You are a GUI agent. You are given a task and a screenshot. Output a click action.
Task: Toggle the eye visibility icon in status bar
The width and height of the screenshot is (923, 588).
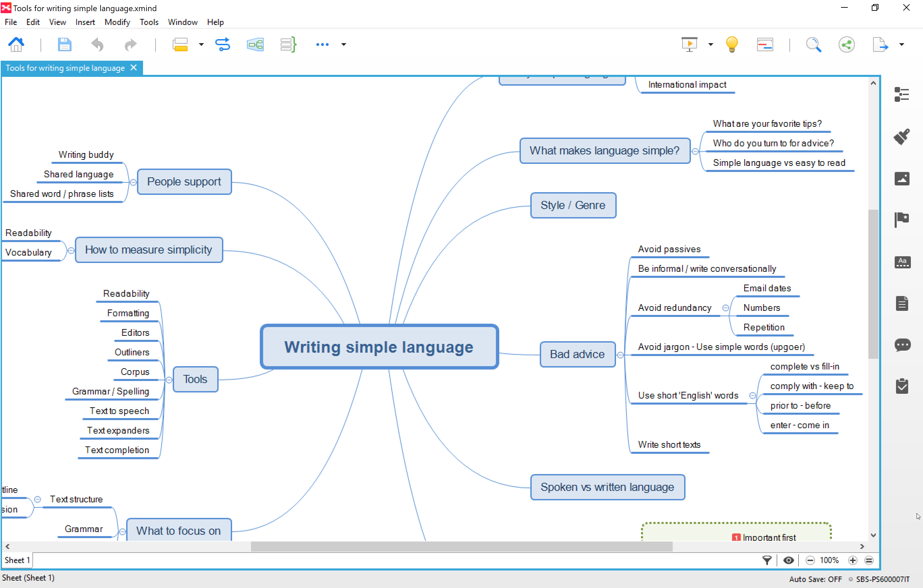(788, 560)
